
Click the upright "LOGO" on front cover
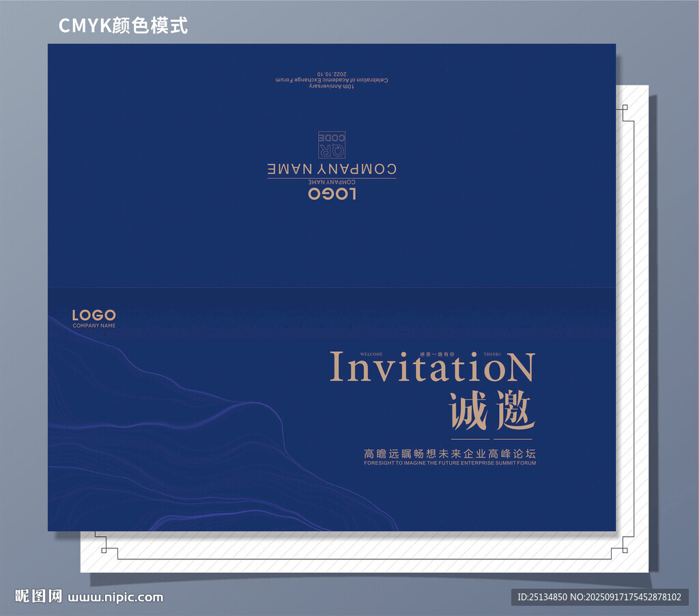tap(94, 316)
